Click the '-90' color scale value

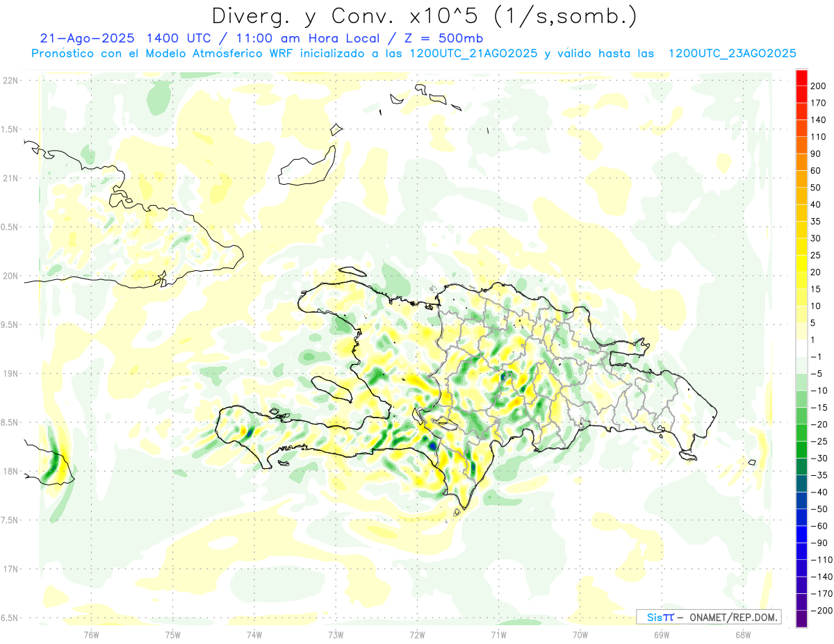pyautogui.click(x=818, y=543)
